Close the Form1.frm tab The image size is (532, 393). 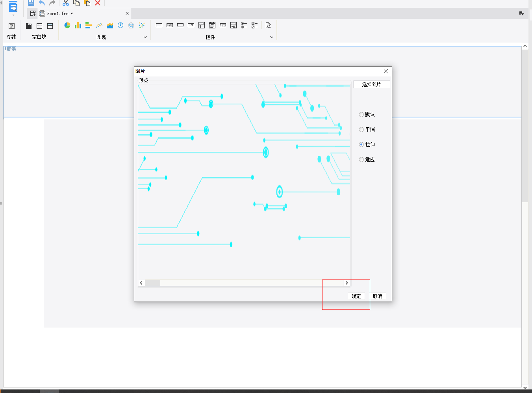tap(127, 13)
